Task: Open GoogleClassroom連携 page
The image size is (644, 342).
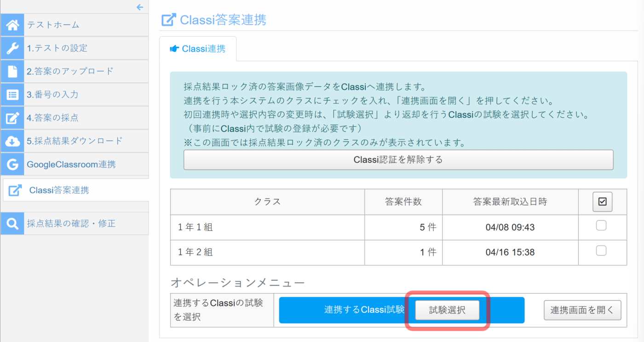Action: click(x=75, y=164)
